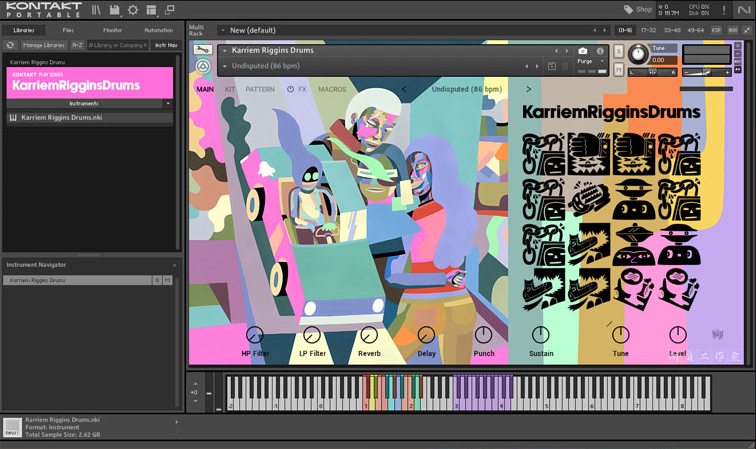Viewport: 756px width, 449px height.
Task: Click the minimized view icon in toolbar
Action: point(170,10)
